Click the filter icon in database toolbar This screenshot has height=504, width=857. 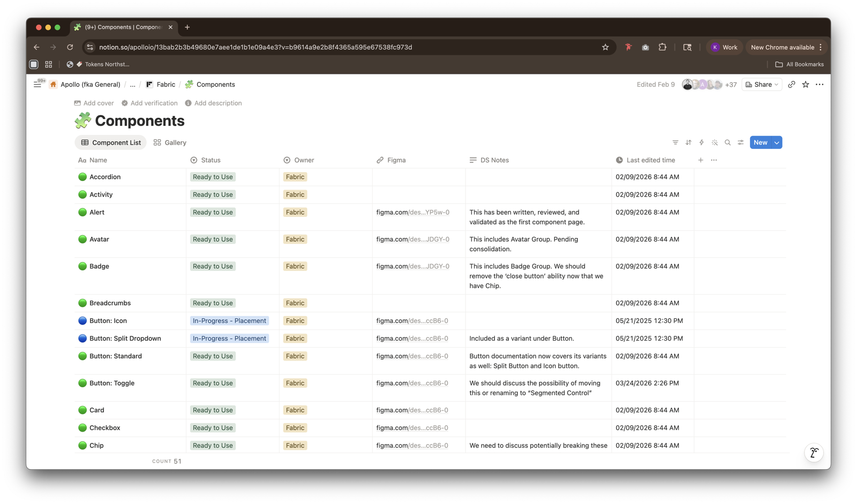[x=675, y=142]
